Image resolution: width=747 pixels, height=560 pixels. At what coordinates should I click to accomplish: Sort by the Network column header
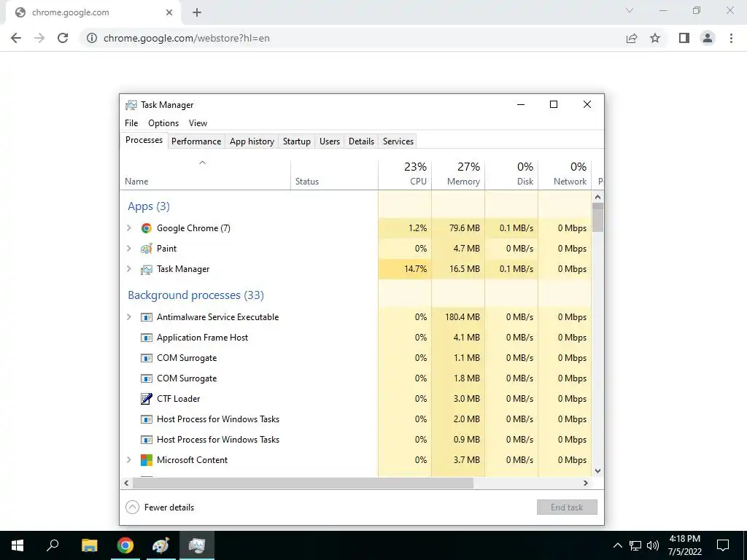point(565,175)
